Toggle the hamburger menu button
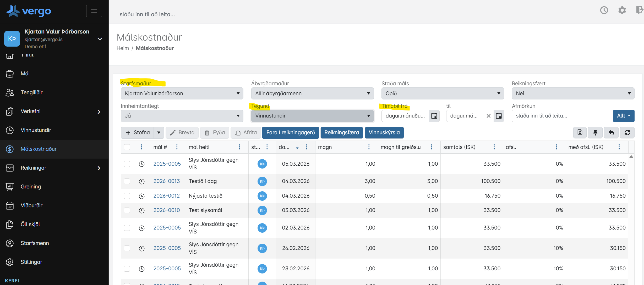 [x=94, y=11]
